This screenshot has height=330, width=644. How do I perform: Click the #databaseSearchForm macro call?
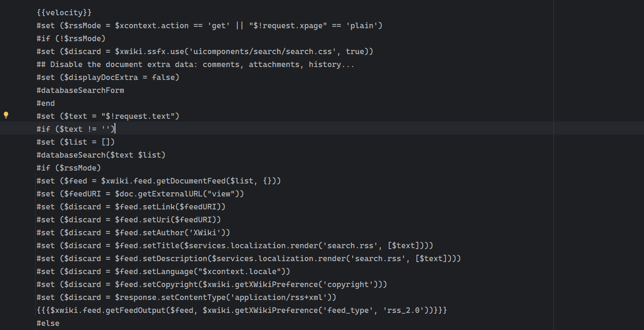tap(80, 90)
